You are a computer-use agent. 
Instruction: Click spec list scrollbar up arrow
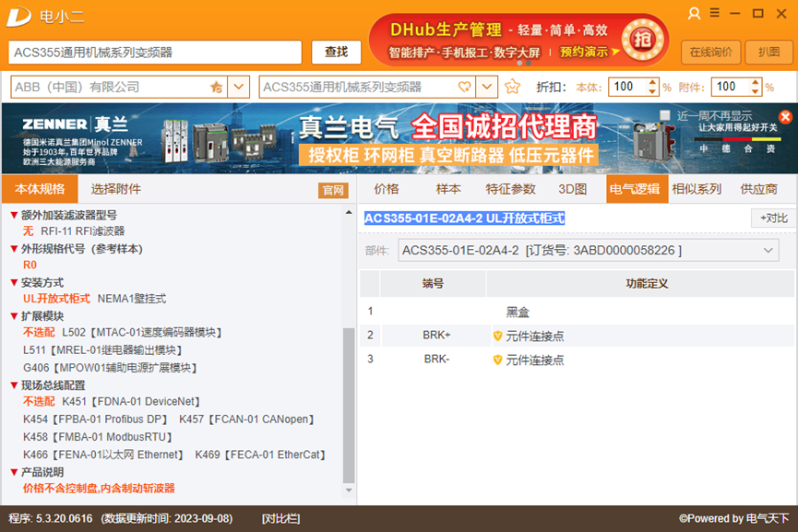click(x=349, y=212)
